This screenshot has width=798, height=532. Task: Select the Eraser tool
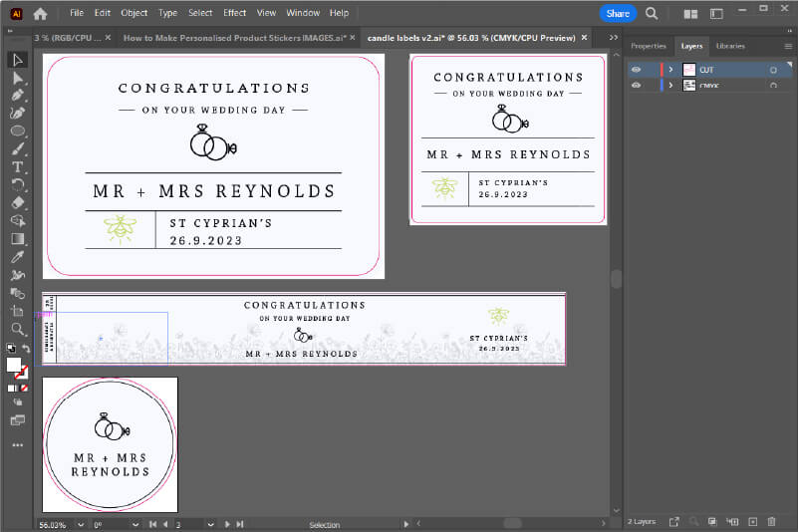pyautogui.click(x=18, y=203)
